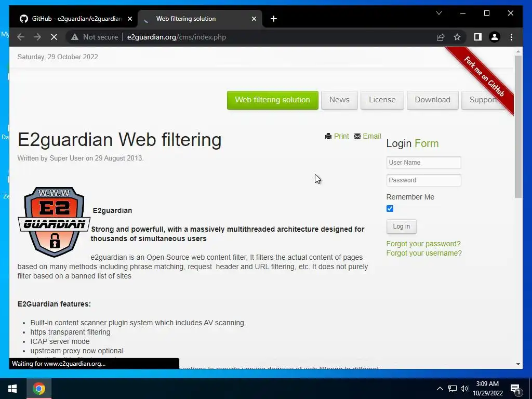Open the Web filtering solution menu item
Image resolution: width=532 pixels, height=399 pixels.
(x=272, y=100)
